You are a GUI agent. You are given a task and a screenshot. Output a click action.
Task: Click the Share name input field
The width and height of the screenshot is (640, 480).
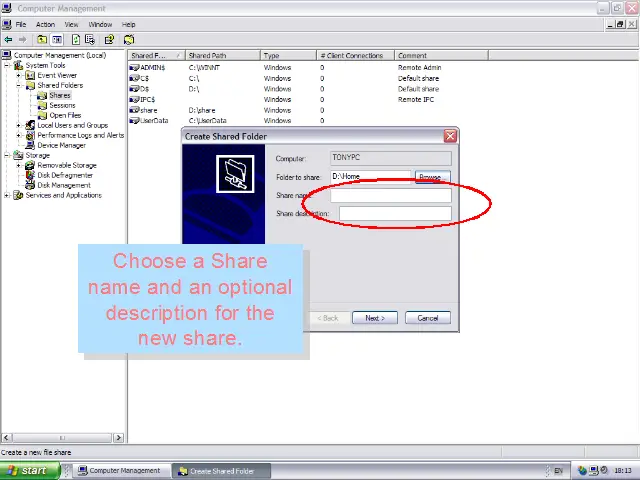coord(390,195)
